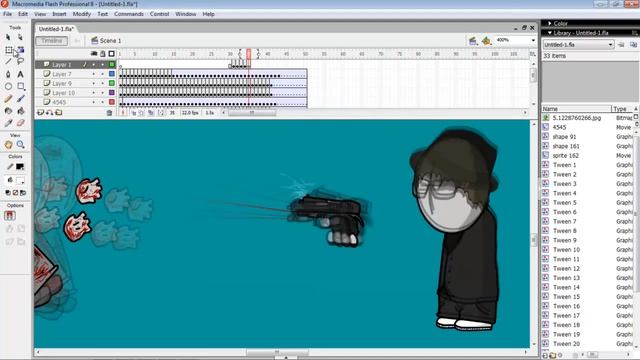Open the Commands menu
This screenshot has height=360, width=640.
tap(129, 14)
